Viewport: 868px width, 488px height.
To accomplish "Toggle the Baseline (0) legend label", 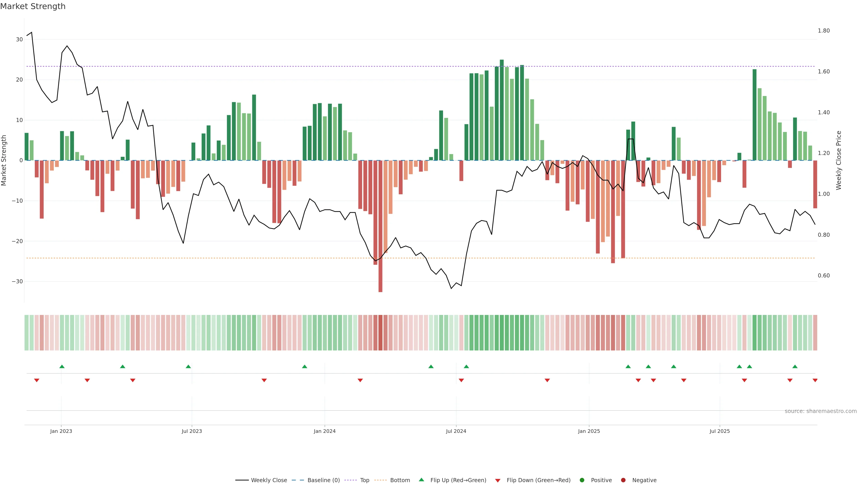I will coord(323,480).
